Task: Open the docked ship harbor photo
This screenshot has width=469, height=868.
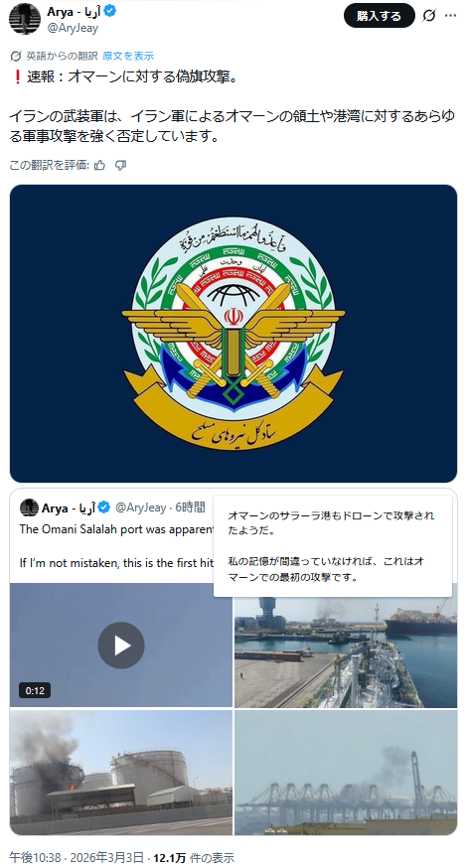Action: (x=346, y=645)
